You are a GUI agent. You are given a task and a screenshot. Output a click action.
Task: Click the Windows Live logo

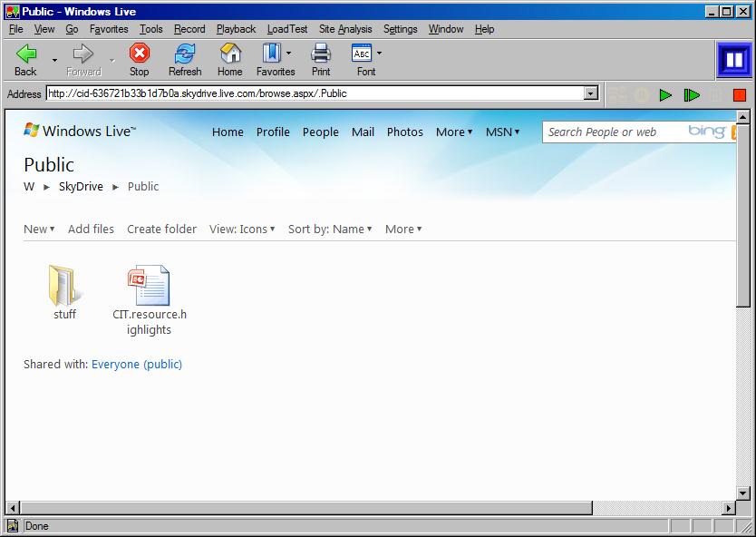pos(80,131)
